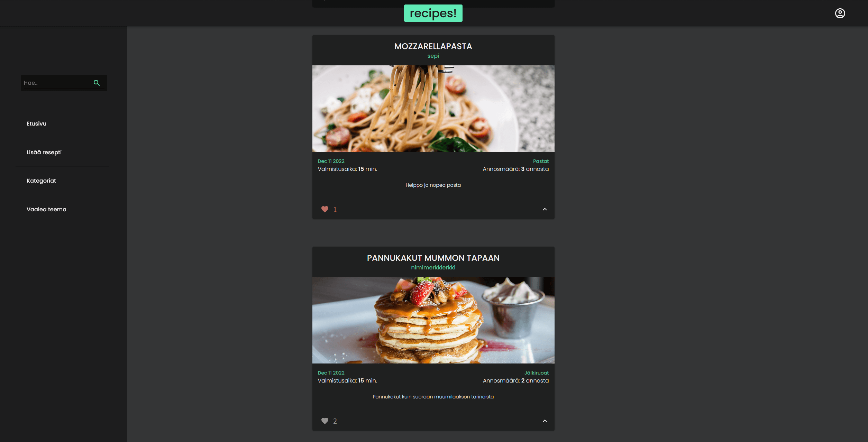
Task: Open Kategoriat navigation menu item
Action: pyautogui.click(x=40, y=181)
